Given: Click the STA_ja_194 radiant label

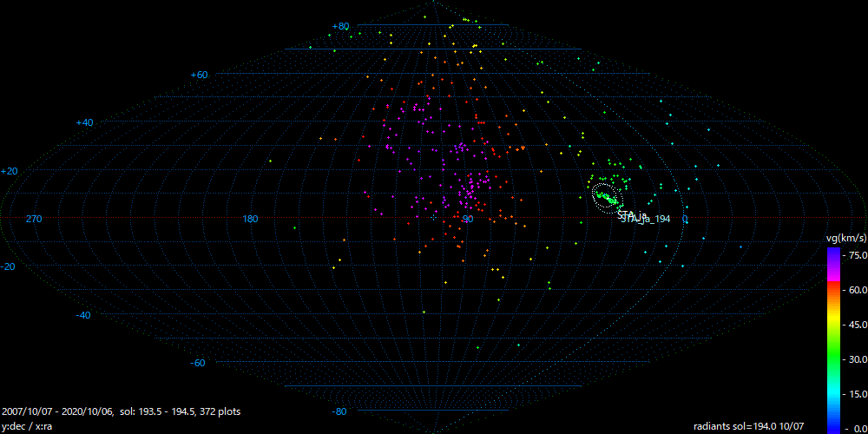Looking at the screenshot, I should click(647, 220).
